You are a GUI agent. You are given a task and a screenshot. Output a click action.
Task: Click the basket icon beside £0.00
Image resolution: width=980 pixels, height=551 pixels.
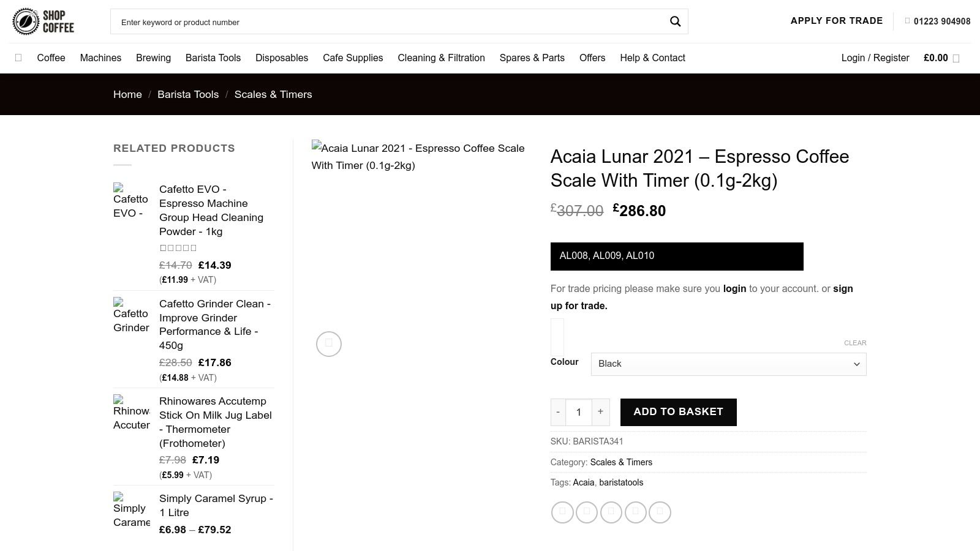click(x=956, y=59)
